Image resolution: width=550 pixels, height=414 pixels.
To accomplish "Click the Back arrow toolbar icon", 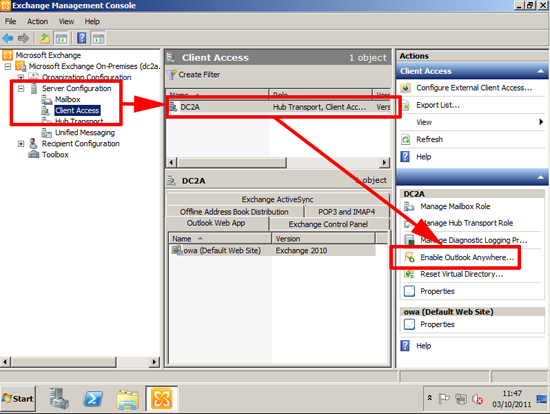I will click(8, 38).
